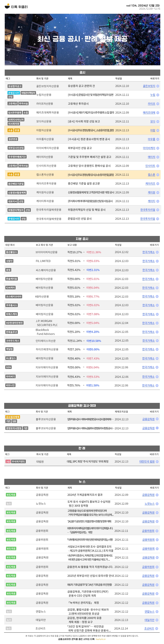Click the link icon next to 케이티
This screenshot has height=644, width=164.
[158, 201]
